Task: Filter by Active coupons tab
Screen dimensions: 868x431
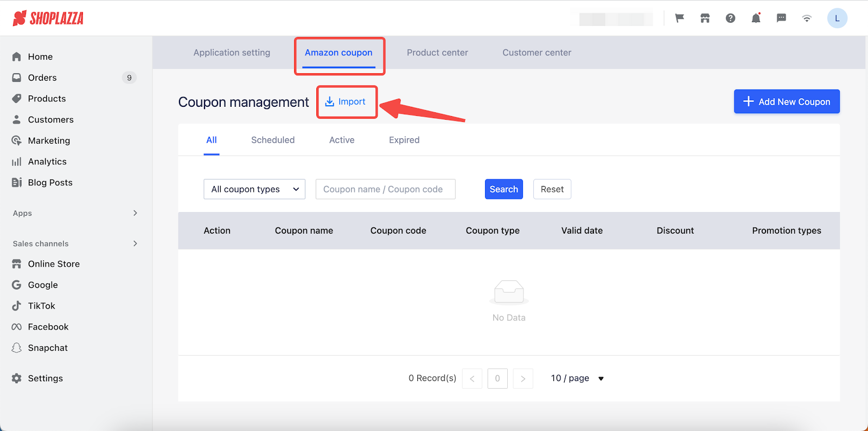Action: coord(342,140)
